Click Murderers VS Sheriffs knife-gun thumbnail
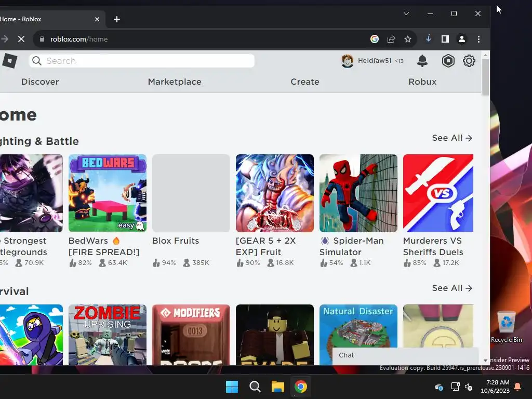 pos(438,193)
